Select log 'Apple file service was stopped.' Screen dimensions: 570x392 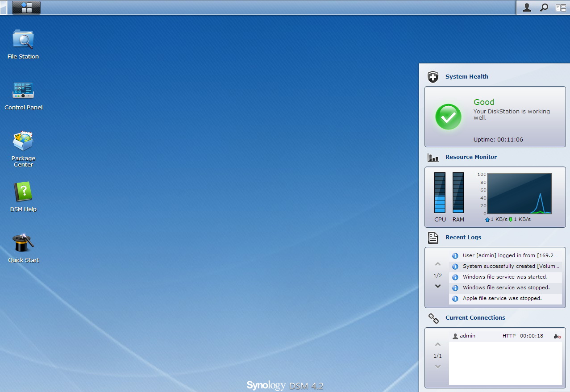pyautogui.click(x=505, y=299)
